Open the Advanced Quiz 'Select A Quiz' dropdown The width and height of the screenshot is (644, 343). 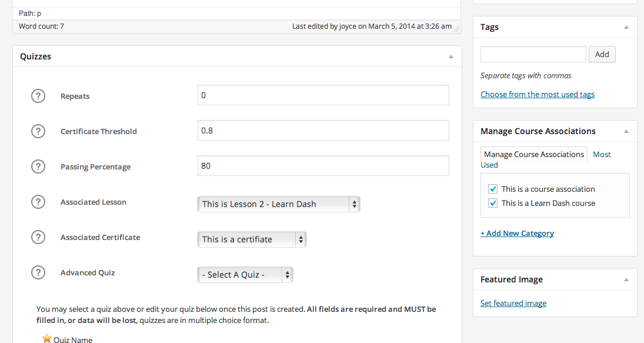[x=245, y=275]
